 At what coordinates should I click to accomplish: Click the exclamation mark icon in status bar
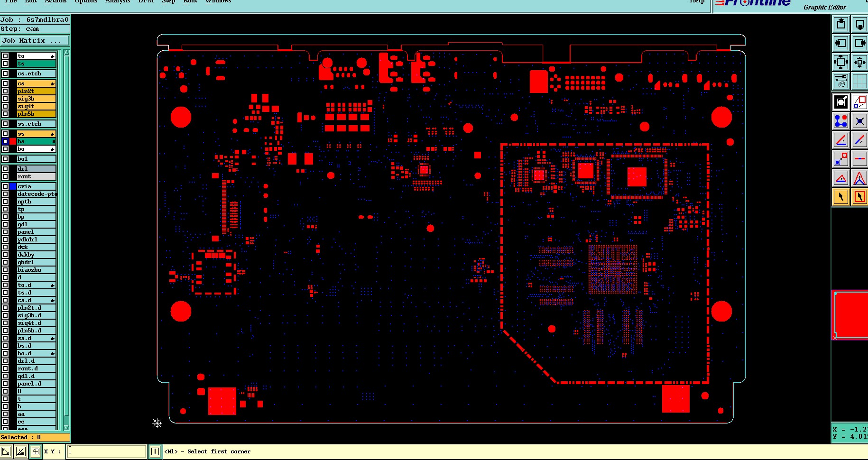(x=155, y=451)
